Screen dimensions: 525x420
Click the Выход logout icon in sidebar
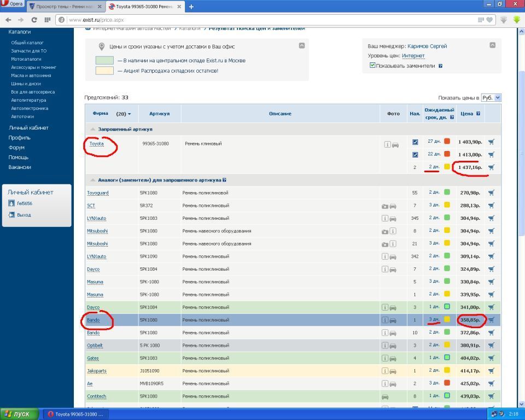pos(11,215)
